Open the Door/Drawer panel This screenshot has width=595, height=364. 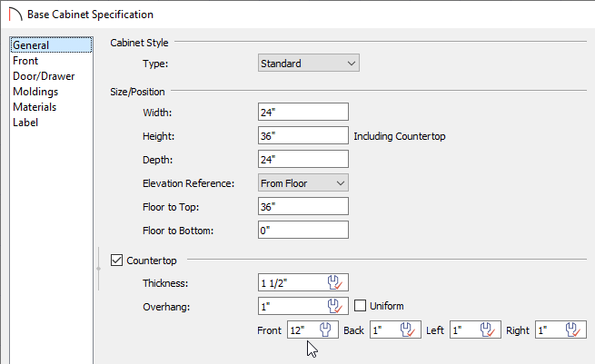point(44,76)
